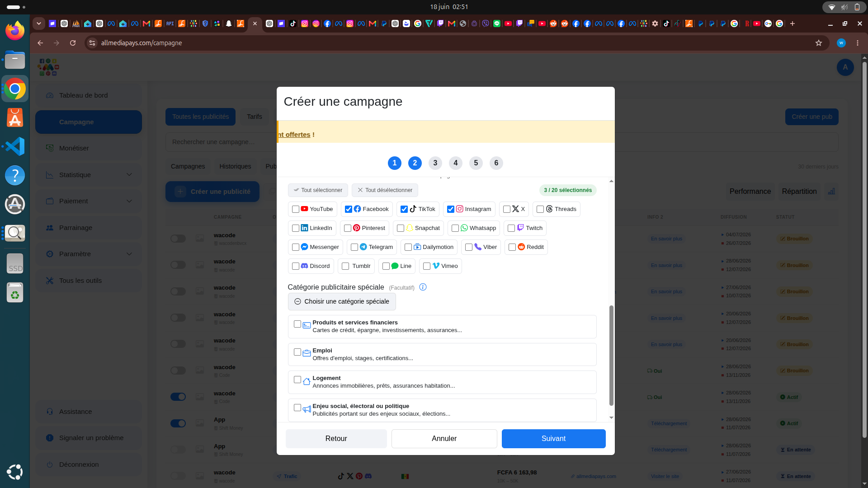Check Enjeu social, électoral ou politique
868x488 pixels.
pos(297,408)
